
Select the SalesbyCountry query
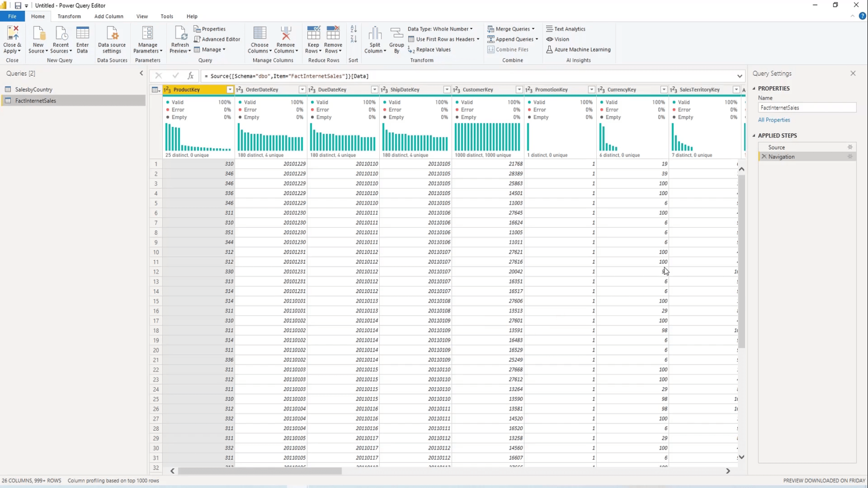(73, 89)
